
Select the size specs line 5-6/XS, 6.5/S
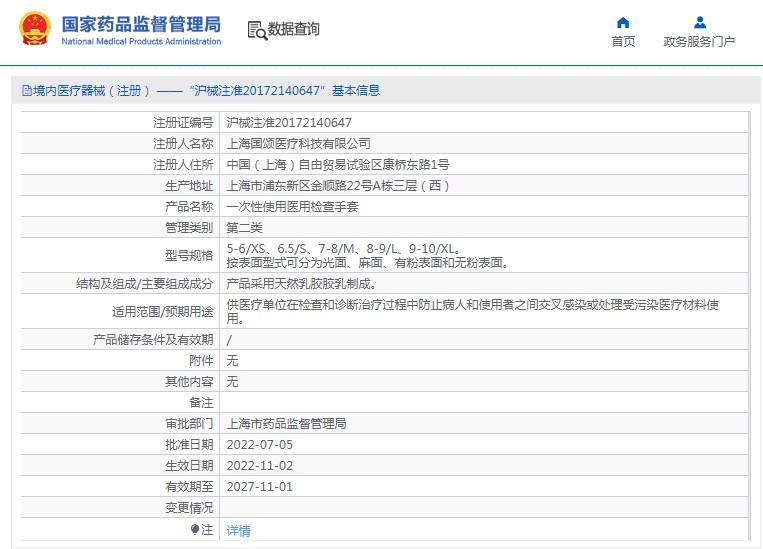[x=344, y=249]
